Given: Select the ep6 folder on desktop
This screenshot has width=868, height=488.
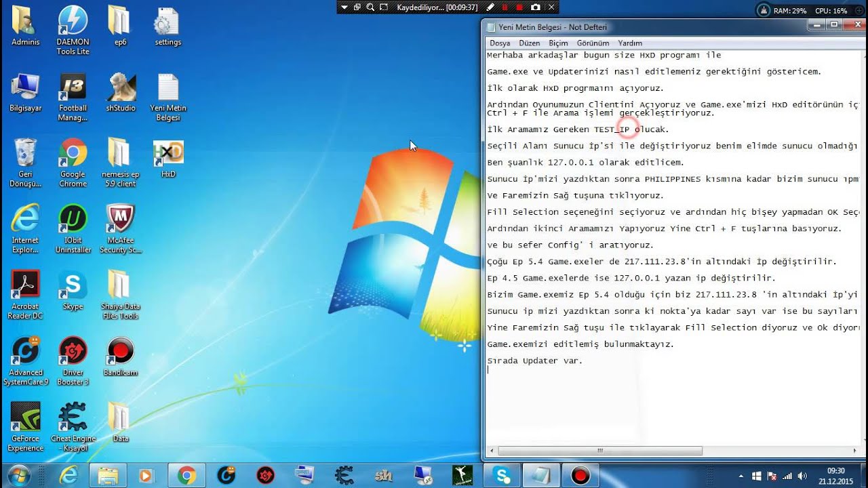Looking at the screenshot, I should (120, 27).
